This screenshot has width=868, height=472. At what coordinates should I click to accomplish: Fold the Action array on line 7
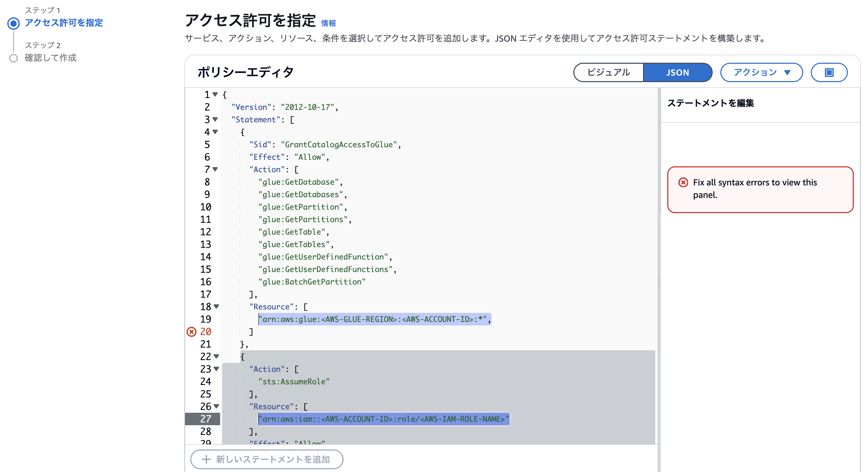[x=215, y=169]
